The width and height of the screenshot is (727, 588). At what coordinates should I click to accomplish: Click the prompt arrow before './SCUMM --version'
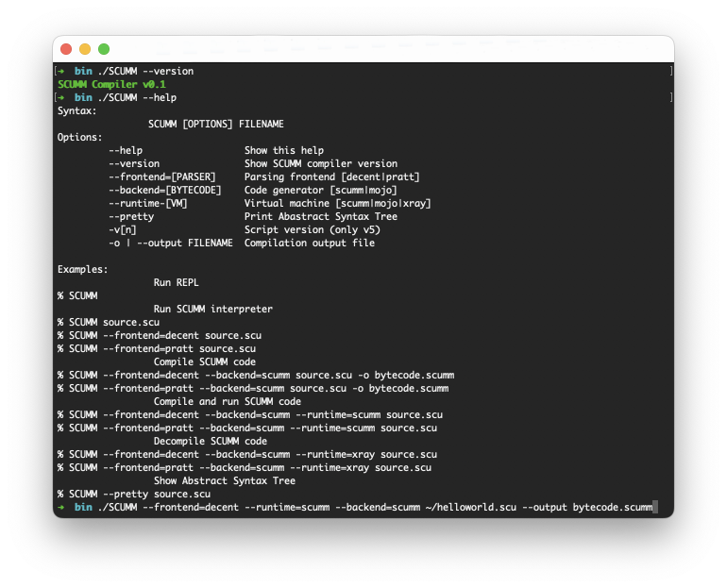(61, 71)
